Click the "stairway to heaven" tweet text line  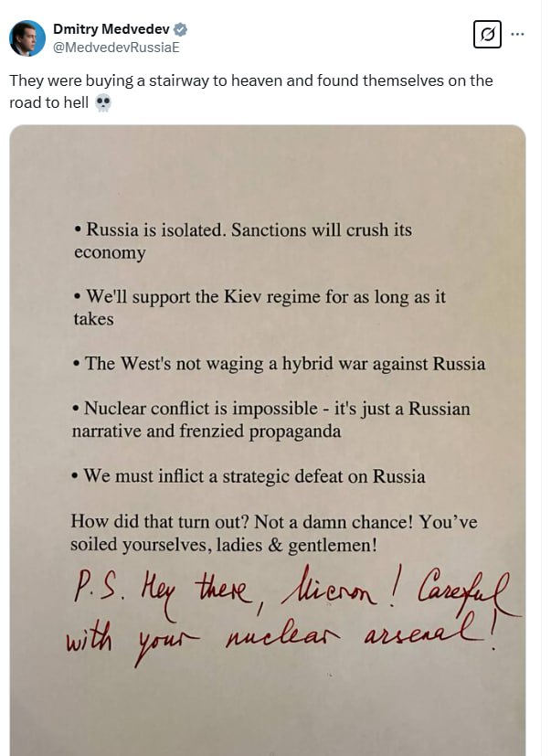pos(250,80)
